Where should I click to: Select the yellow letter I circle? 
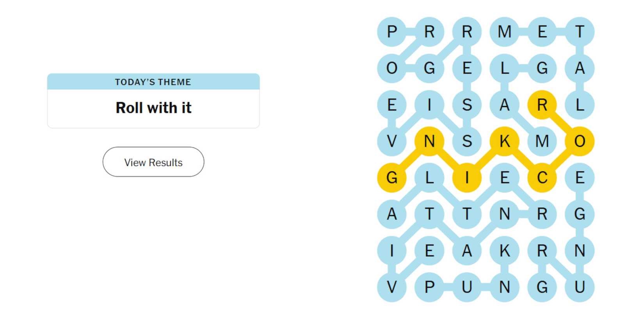pos(466,178)
